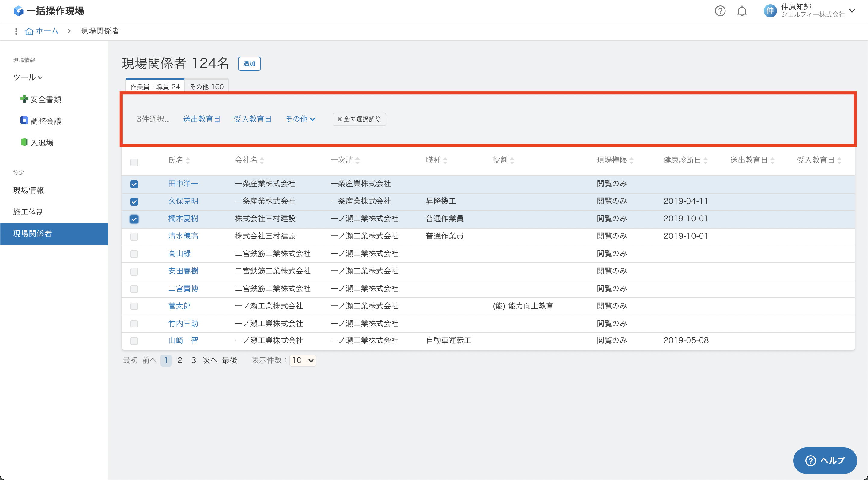Check the checkbox for 清水穂高
Image resolution: width=868 pixels, height=480 pixels.
[x=134, y=236]
